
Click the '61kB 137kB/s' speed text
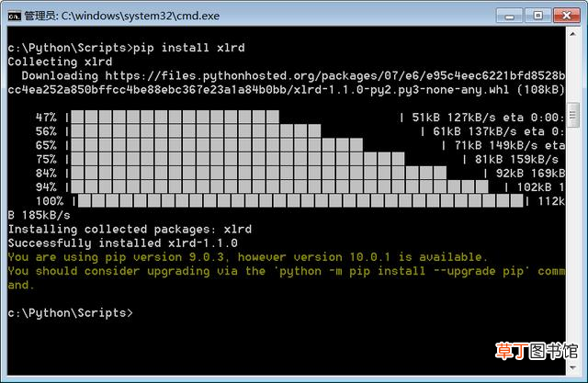475,131
